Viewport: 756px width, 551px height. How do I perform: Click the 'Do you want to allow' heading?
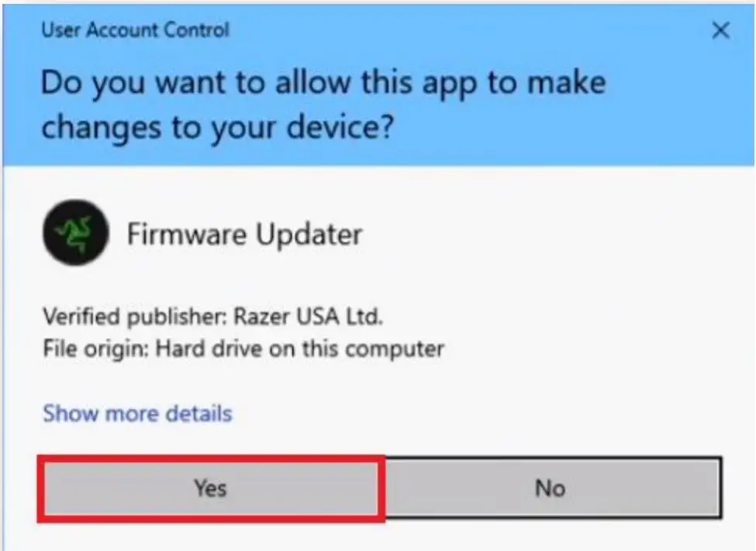click(323, 84)
